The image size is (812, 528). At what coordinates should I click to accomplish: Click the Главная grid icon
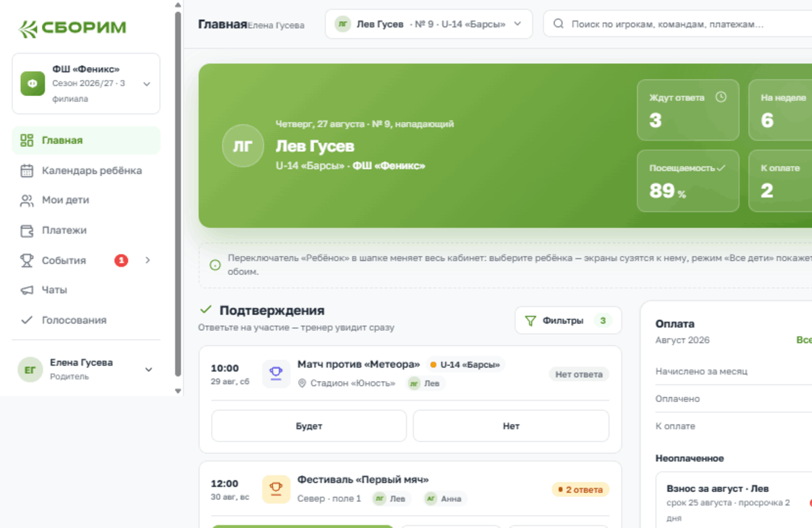[26, 140]
